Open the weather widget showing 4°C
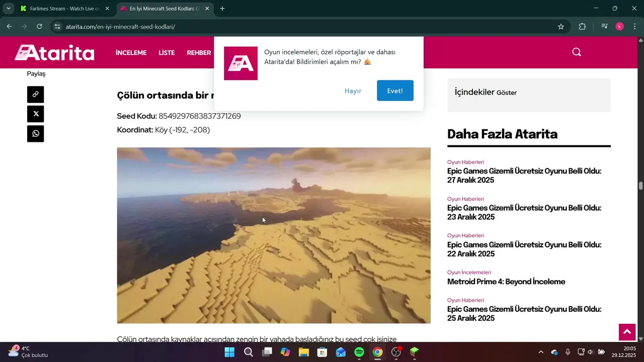Screen dimensions: 644x362 [28, 351]
